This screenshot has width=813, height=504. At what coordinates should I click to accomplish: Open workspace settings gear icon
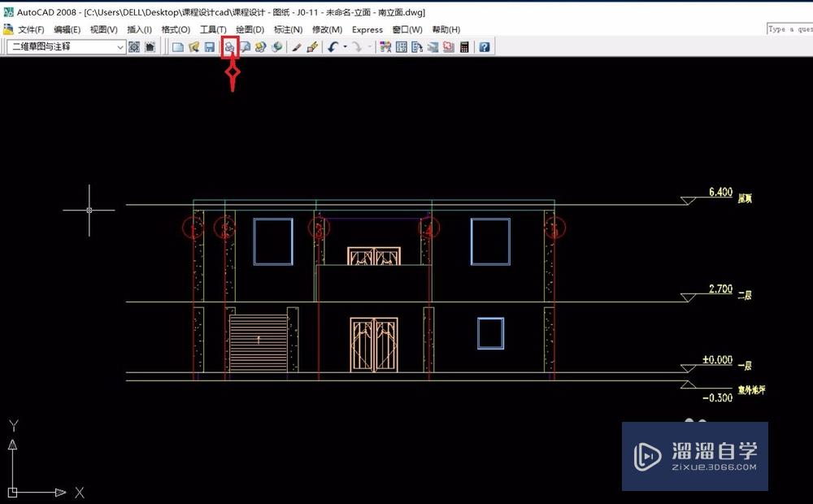click(134, 47)
